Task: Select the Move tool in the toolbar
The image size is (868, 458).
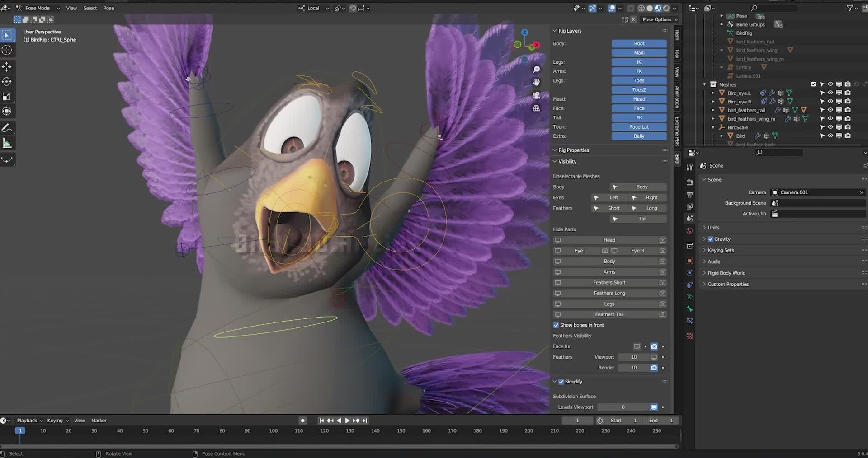Action: tap(7, 67)
